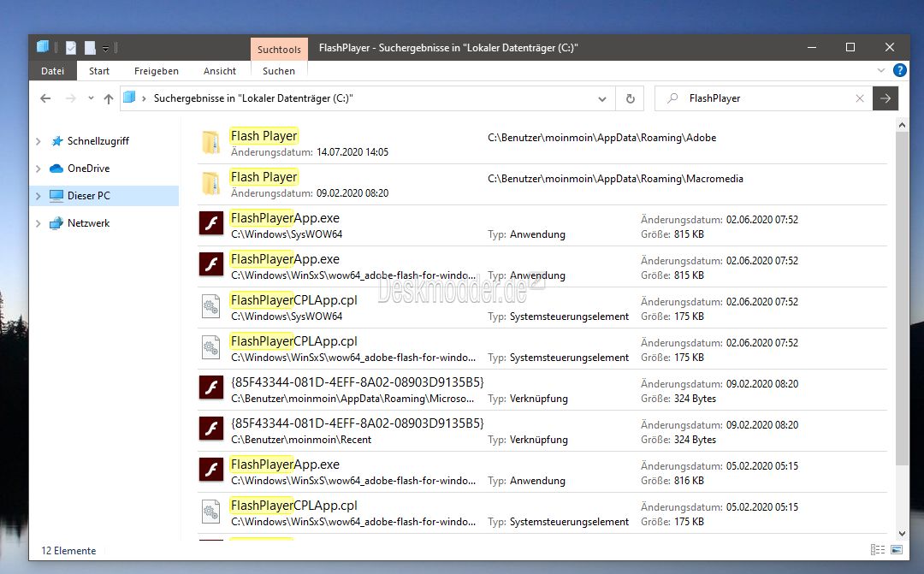This screenshot has width=924, height=574.
Task: Expand the Netzwerk tree node
Action: pyautogui.click(x=38, y=223)
